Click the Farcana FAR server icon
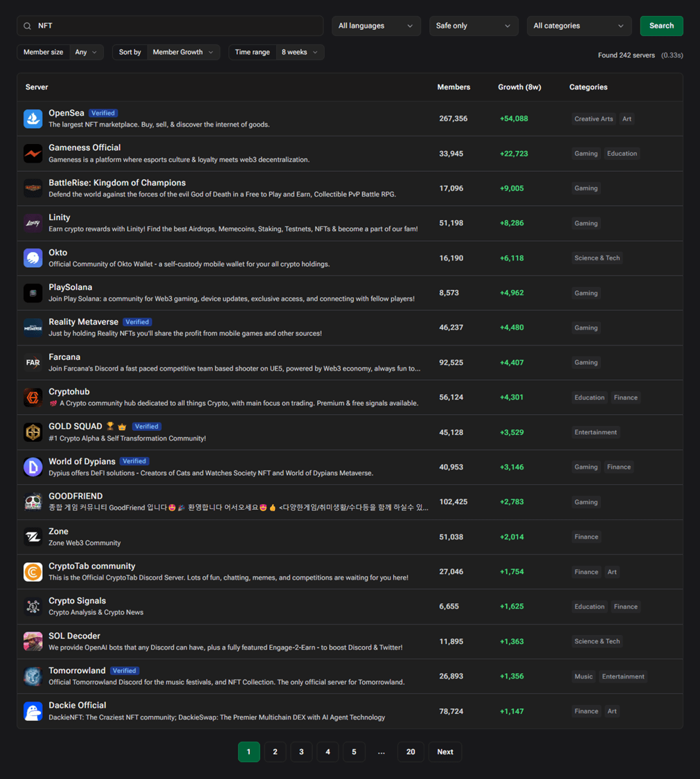This screenshot has width=700, height=779. 32,361
